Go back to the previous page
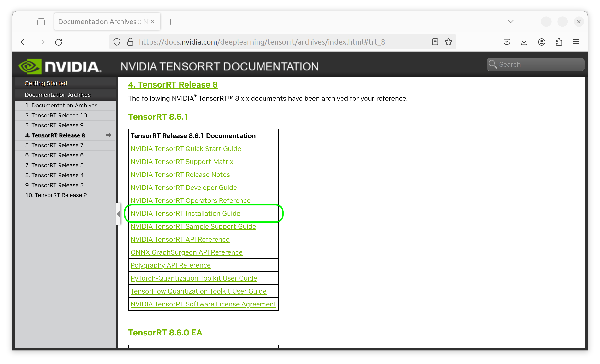The height and width of the screenshot is (364, 600). pyautogui.click(x=24, y=42)
